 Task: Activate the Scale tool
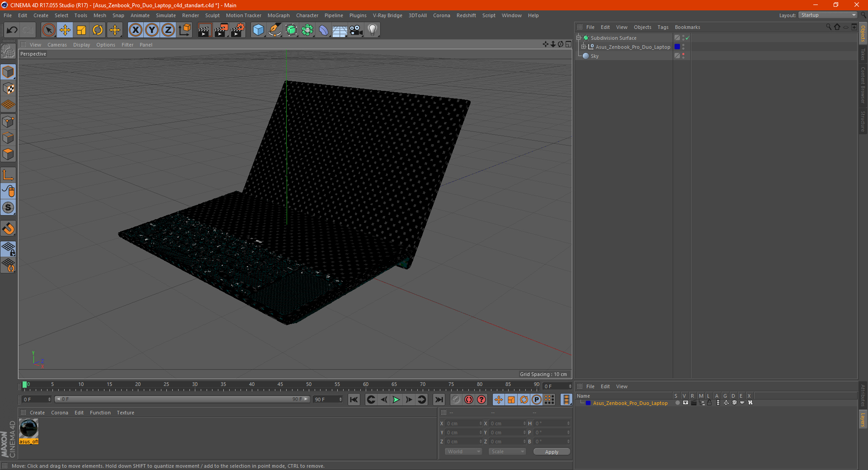tap(81, 30)
